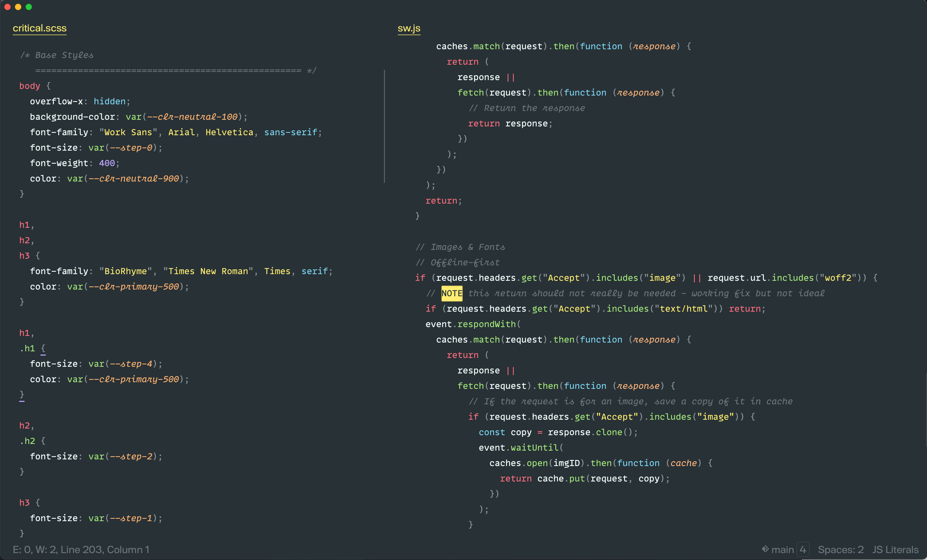Click the E: 0, W: 2 lint status
Image resolution: width=927 pixels, height=560 pixels.
[34, 549]
